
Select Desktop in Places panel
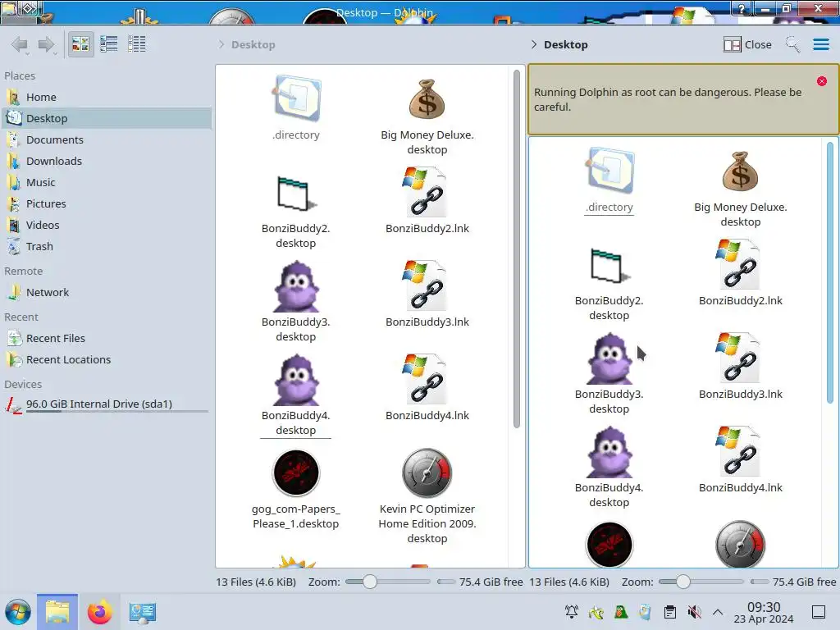107,118
